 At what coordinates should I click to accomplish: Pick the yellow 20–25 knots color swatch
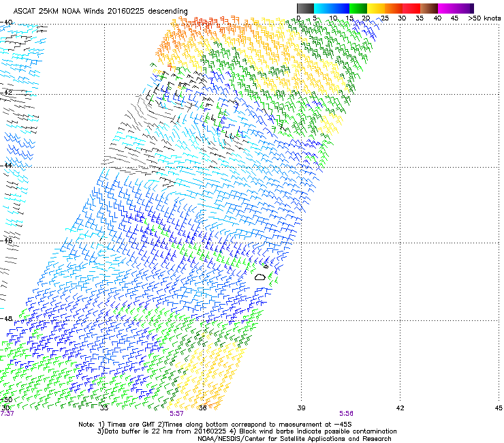tap(376, 8)
